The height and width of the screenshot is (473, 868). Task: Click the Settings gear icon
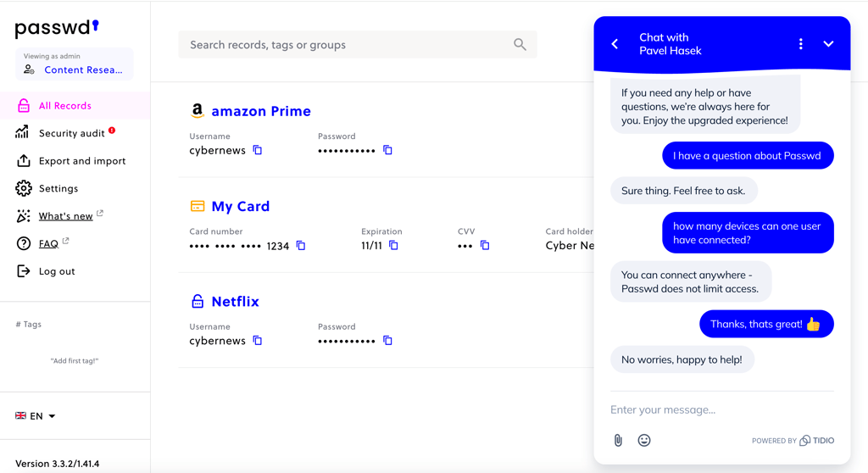coord(23,188)
